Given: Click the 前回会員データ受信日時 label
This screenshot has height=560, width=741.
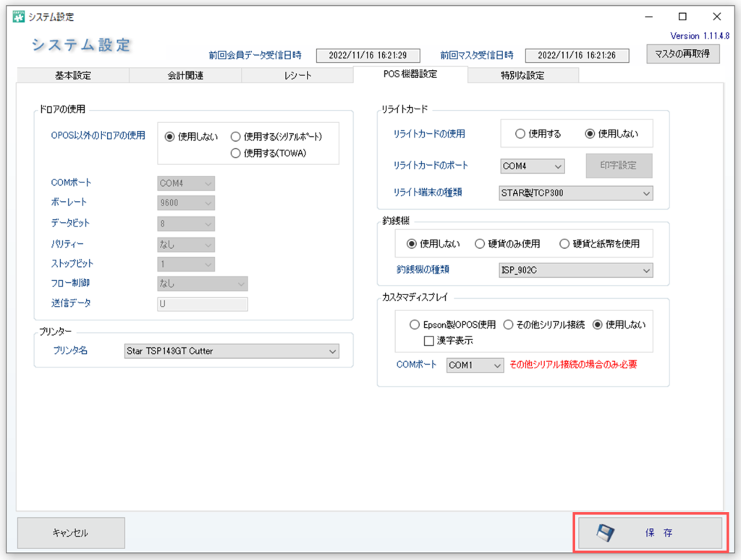Looking at the screenshot, I should (255, 56).
